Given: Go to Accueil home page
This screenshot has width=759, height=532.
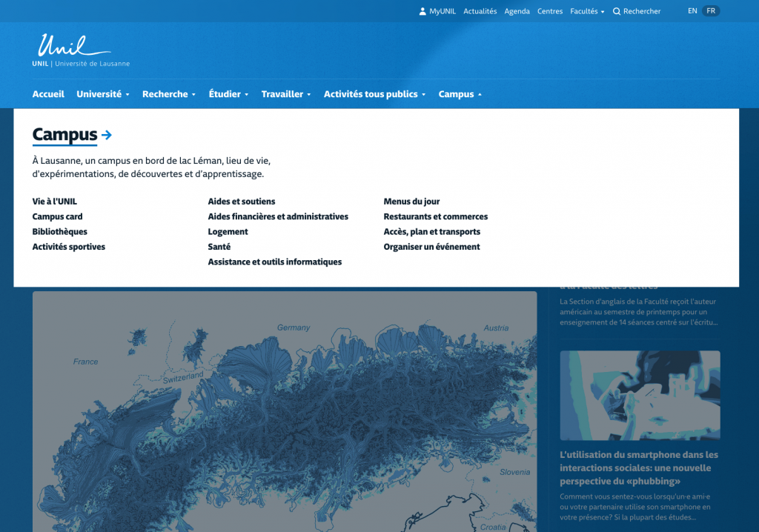Looking at the screenshot, I should click(48, 94).
